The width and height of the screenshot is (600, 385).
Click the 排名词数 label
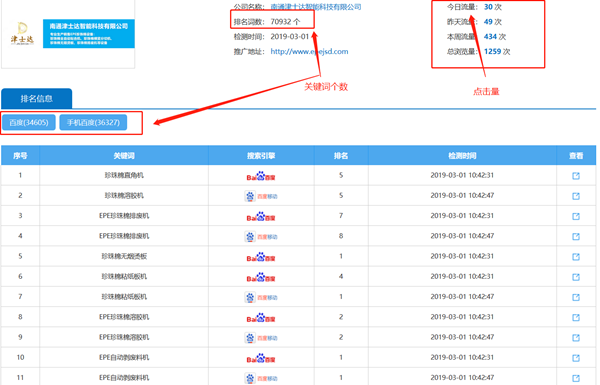[x=249, y=22]
